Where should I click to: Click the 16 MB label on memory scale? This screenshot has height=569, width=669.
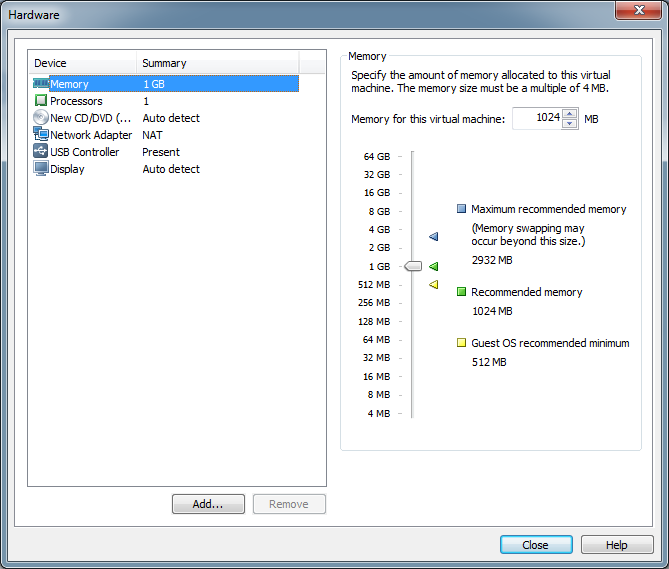376,377
